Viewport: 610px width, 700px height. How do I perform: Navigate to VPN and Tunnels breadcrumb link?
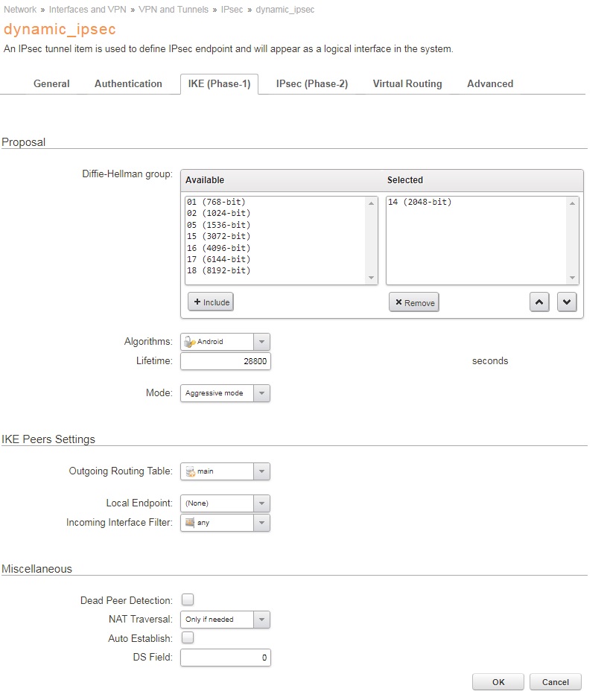(173, 10)
